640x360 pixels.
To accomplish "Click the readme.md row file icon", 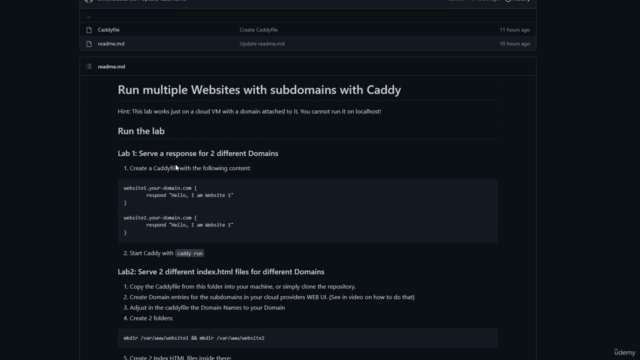I will tap(89, 44).
